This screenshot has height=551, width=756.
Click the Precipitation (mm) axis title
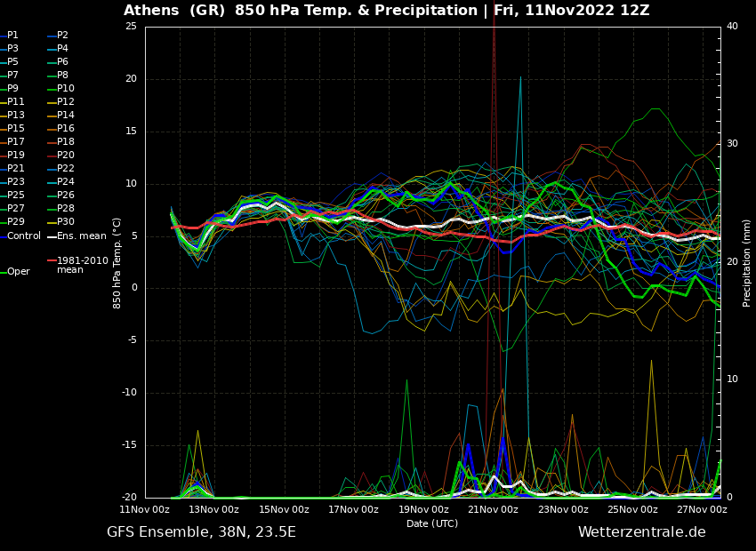pyautogui.click(x=747, y=262)
